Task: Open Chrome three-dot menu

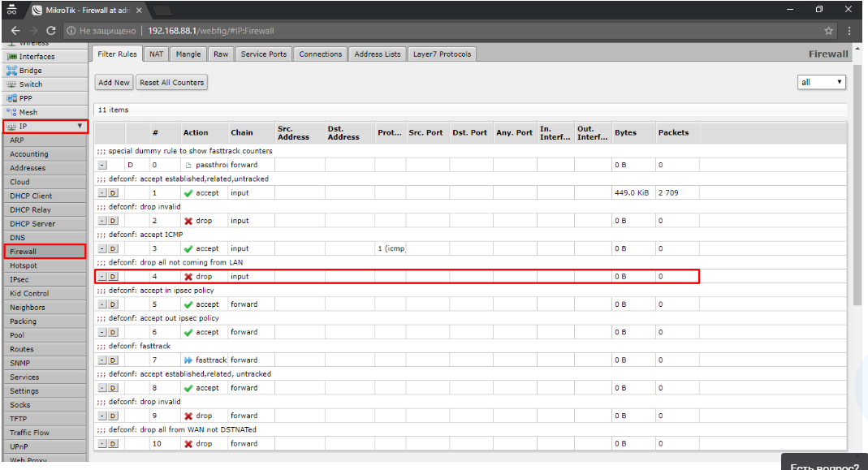Action: [x=849, y=31]
